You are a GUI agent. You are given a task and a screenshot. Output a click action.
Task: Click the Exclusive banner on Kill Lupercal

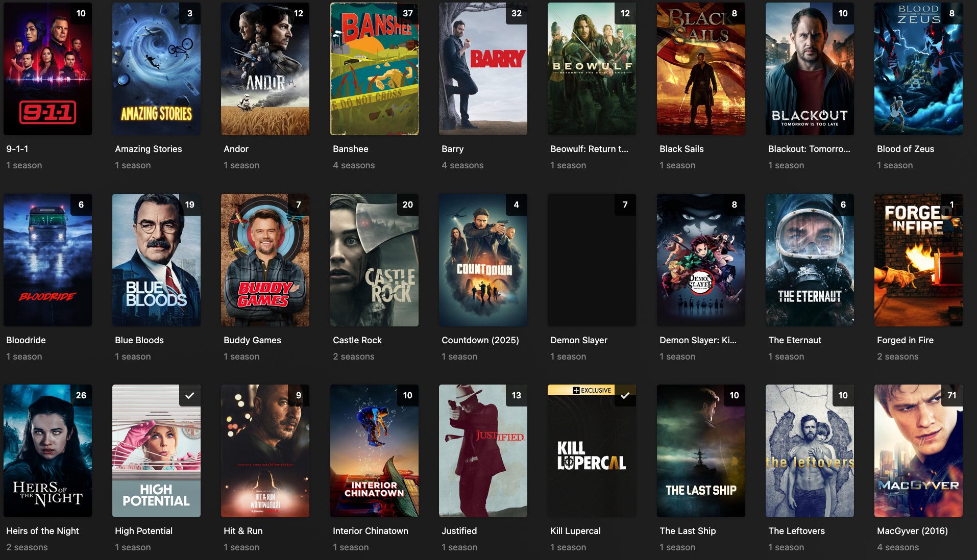(x=581, y=390)
